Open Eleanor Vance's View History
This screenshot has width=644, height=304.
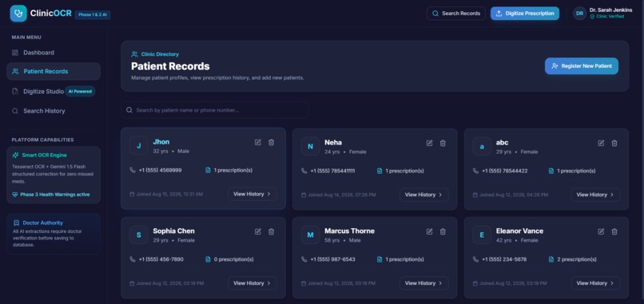pyautogui.click(x=595, y=283)
